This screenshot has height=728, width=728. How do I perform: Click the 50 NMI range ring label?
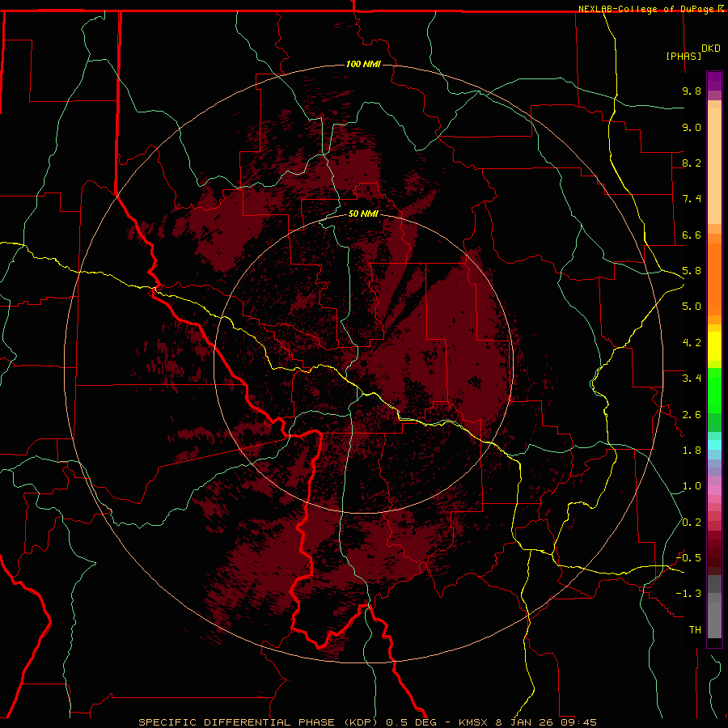363,214
